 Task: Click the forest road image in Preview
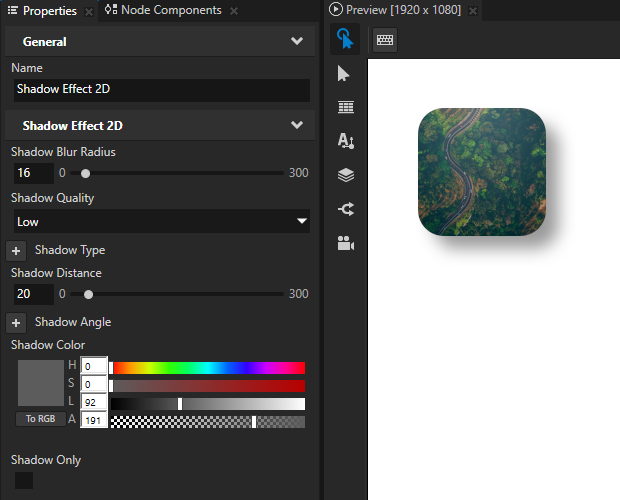point(482,172)
